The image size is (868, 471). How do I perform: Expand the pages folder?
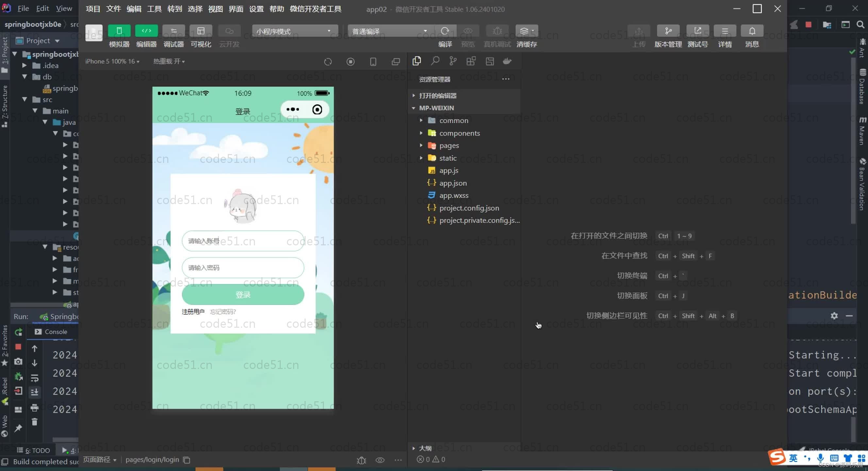[449, 146]
